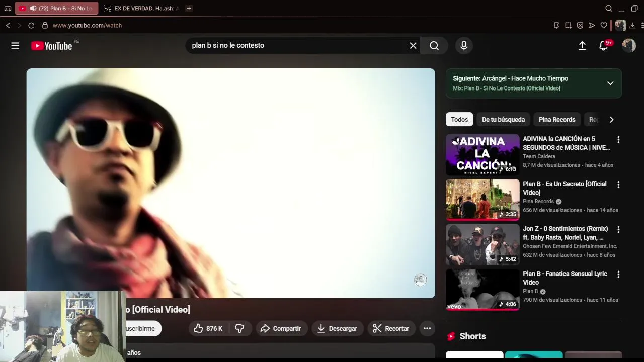The height and width of the screenshot is (362, 644).
Task: Open a new browser tab with plus
Action: [x=189, y=8]
